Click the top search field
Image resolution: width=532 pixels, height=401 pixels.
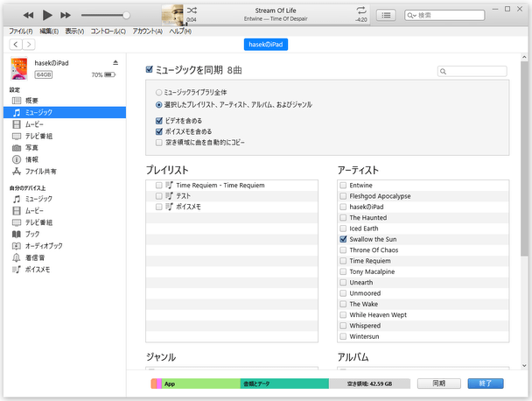point(444,15)
